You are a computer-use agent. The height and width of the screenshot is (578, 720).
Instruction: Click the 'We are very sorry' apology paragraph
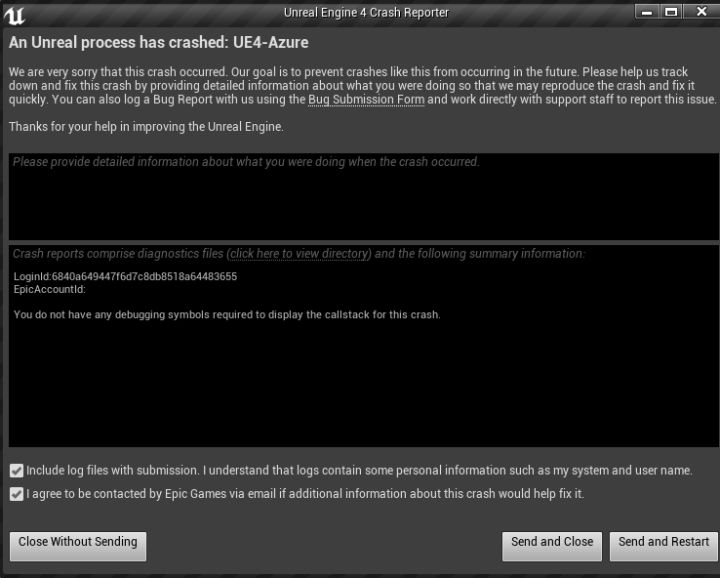click(360, 86)
